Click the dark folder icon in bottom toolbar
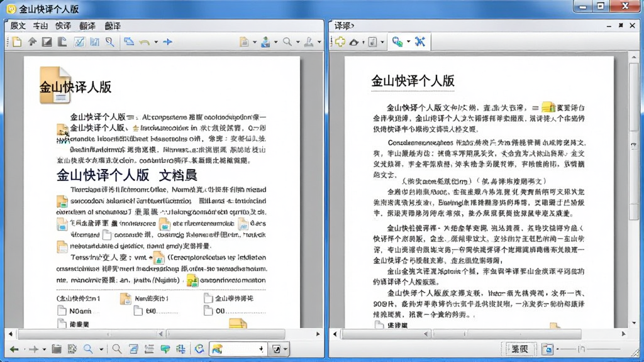Screen dimensions: 644x362 click(57, 349)
